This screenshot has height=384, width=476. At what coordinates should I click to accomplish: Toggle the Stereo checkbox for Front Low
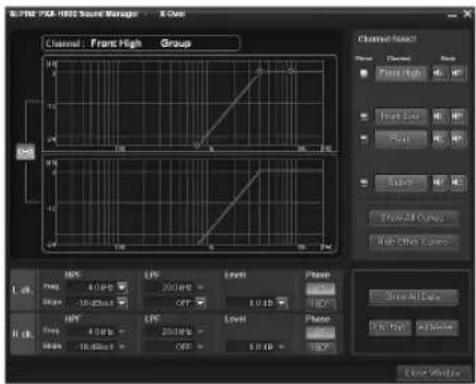coord(364,116)
